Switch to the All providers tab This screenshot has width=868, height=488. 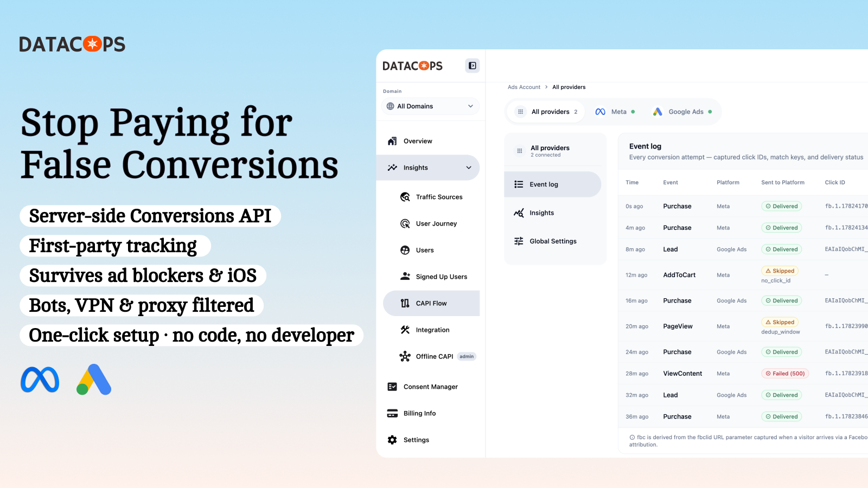tap(546, 112)
